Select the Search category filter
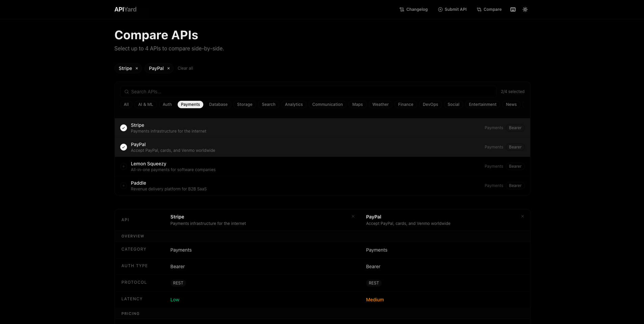Screen dimensions: 644x324 269,105
